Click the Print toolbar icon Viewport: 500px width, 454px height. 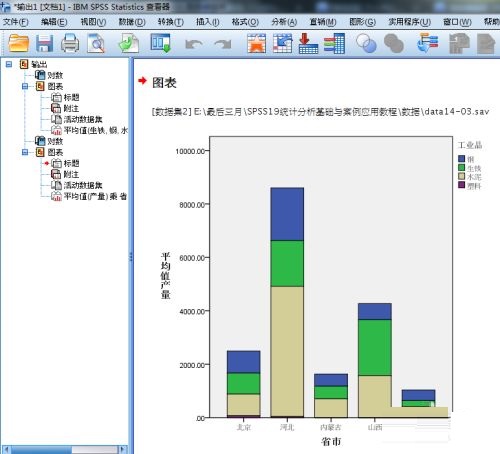(x=70, y=43)
